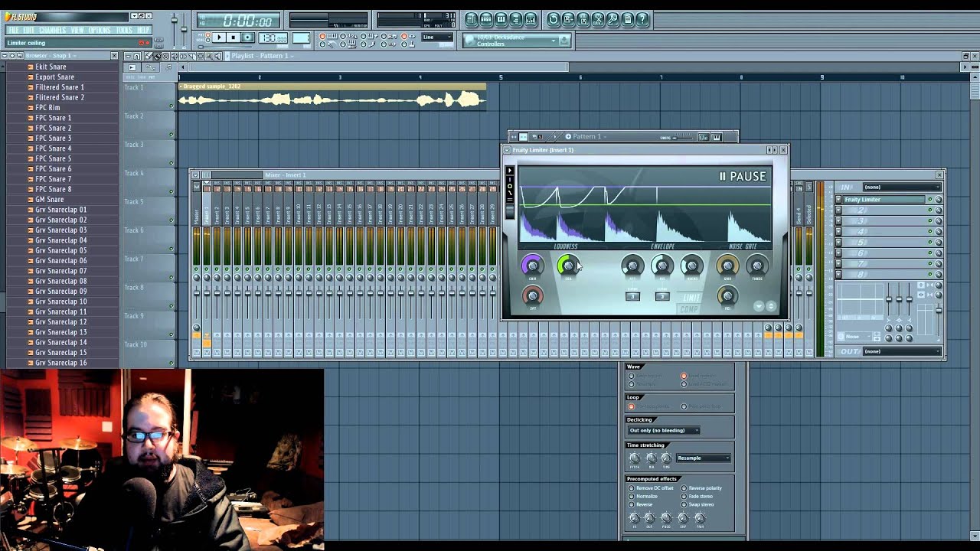Adjust the green Ceiling knob
980x551 pixels.
coord(567,266)
